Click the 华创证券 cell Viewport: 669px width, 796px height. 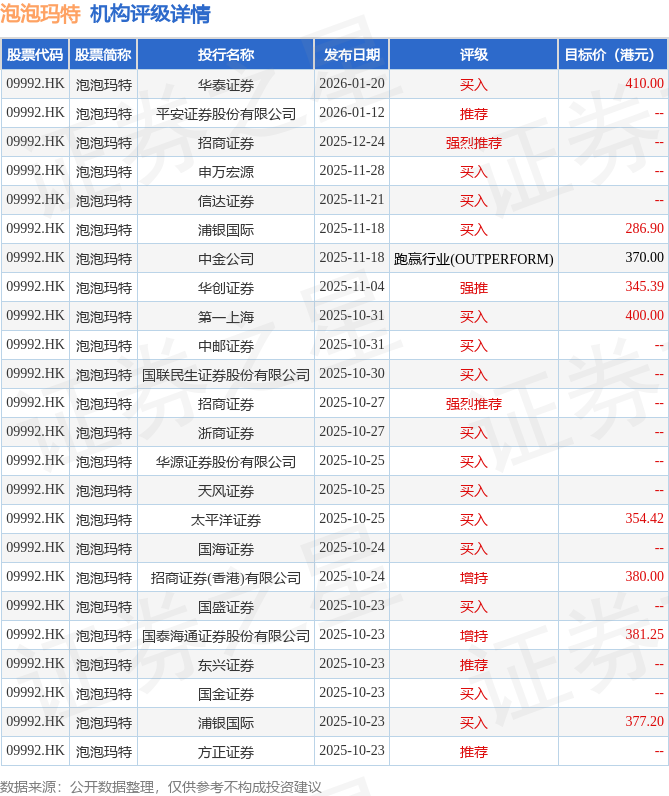226,287
